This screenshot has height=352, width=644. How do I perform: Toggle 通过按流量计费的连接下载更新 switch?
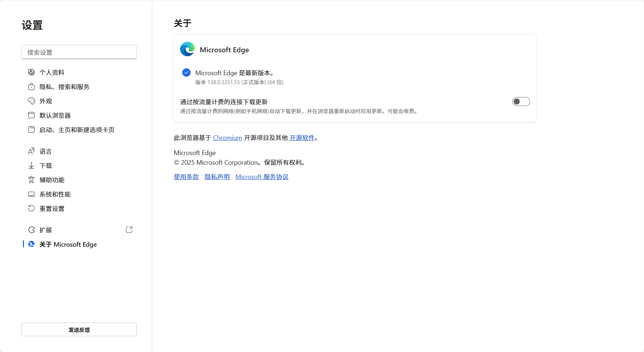pyautogui.click(x=521, y=102)
